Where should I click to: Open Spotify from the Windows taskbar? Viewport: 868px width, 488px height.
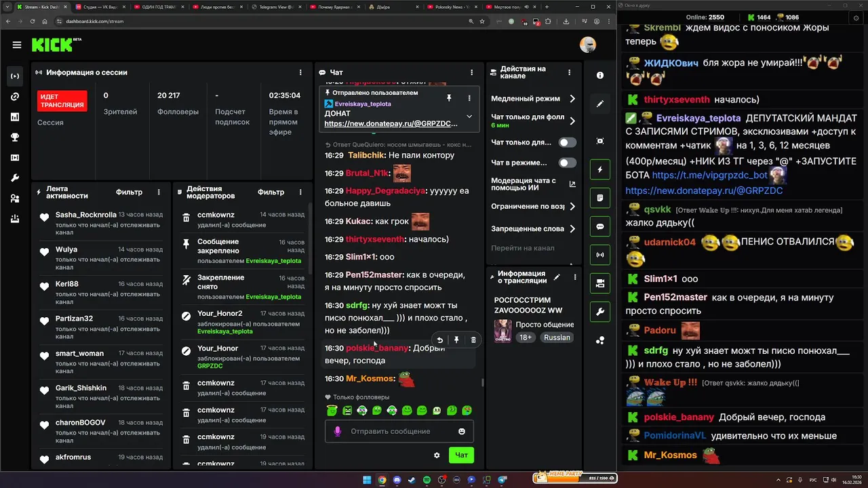point(427,480)
